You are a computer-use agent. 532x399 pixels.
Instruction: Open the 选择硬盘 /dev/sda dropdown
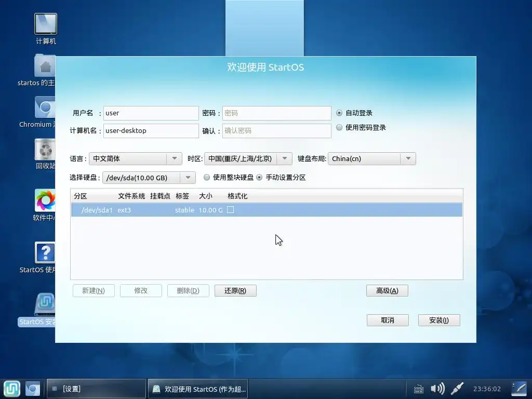pos(149,178)
